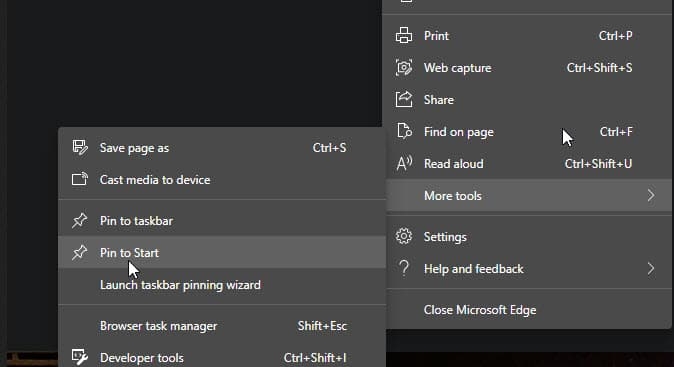The height and width of the screenshot is (367, 674).
Task: Click the printer icon beside Print
Action: pos(404,36)
